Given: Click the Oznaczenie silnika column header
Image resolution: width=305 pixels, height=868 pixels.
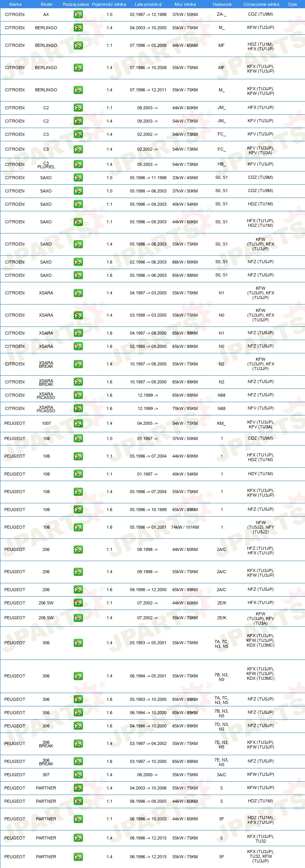Looking at the screenshot, I should (261, 4).
